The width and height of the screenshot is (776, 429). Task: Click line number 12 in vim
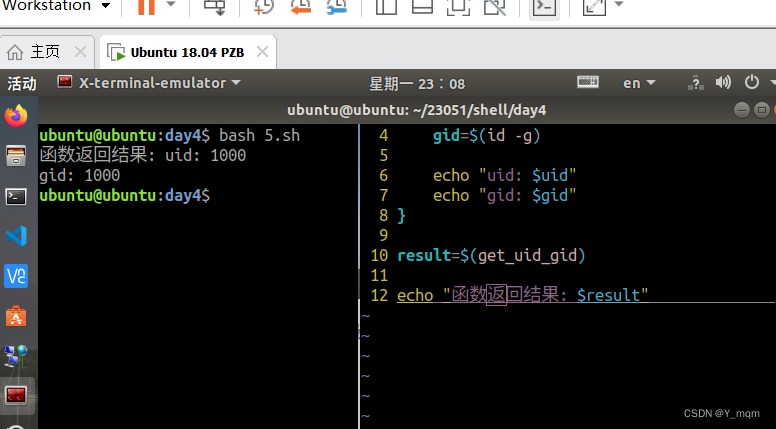(x=379, y=295)
